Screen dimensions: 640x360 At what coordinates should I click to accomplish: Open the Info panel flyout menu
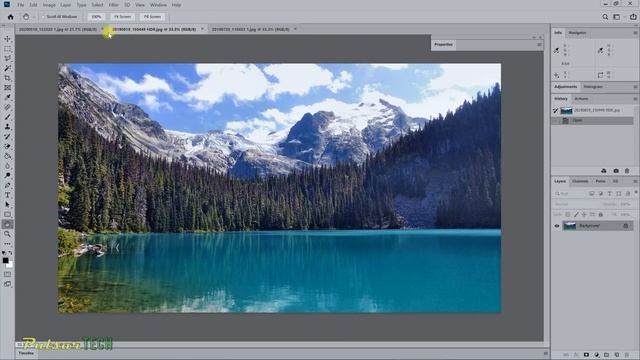pos(635,33)
